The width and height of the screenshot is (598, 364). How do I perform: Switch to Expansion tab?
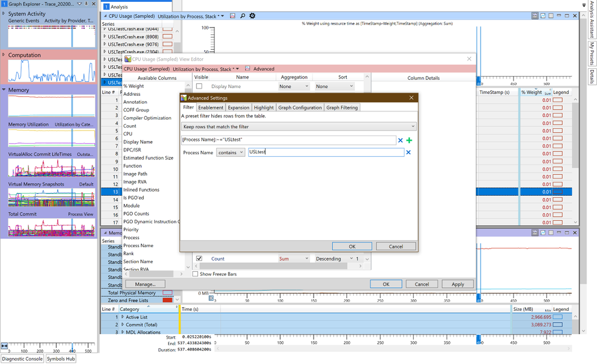pos(238,108)
